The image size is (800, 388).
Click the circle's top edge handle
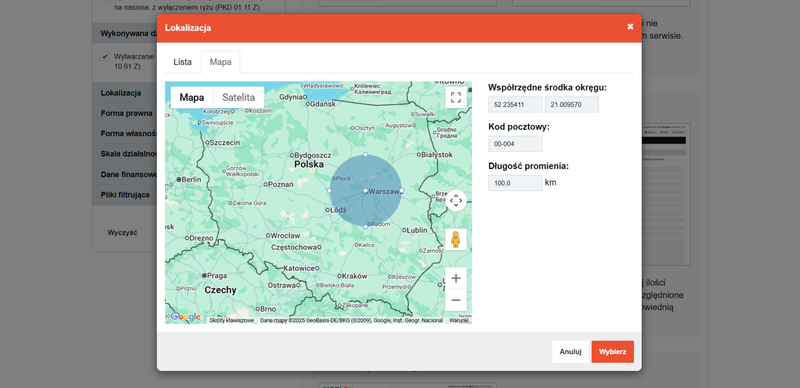pos(365,154)
